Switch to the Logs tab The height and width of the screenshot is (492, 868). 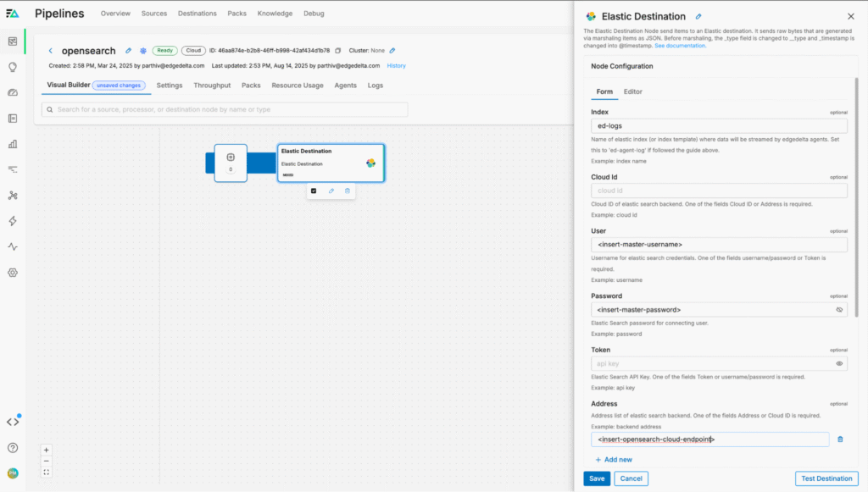[x=376, y=86]
